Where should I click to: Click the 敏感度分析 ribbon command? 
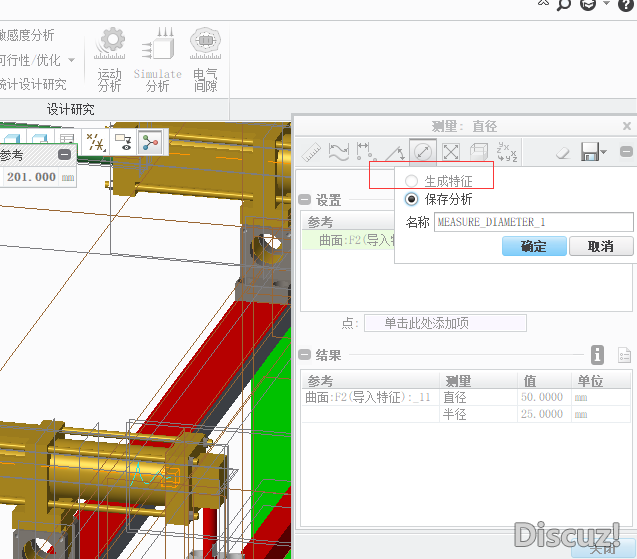27,35
